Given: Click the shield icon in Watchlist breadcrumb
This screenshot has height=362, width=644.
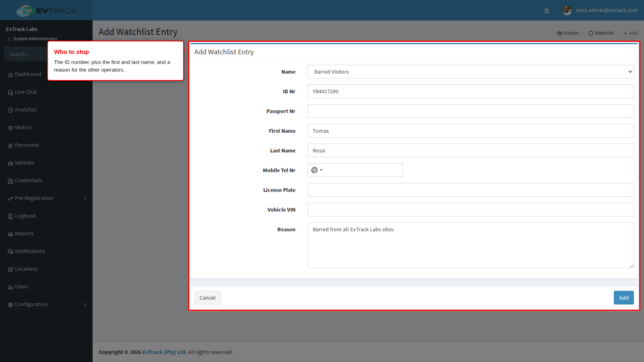Looking at the screenshot, I should [x=591, y=33].
